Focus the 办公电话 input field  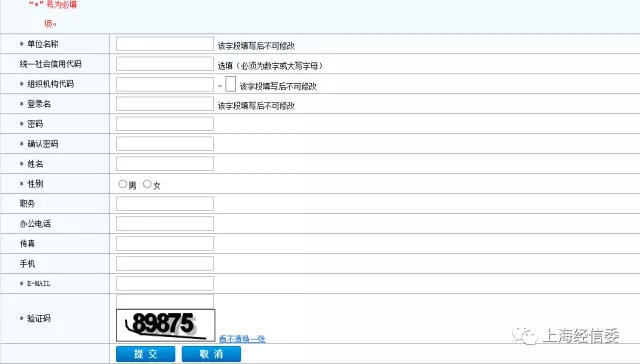[165, 224]
